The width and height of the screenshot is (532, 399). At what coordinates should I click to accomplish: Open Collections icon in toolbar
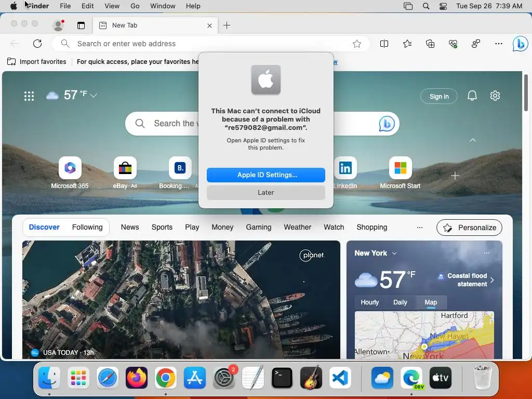click(x=430, y=44)
